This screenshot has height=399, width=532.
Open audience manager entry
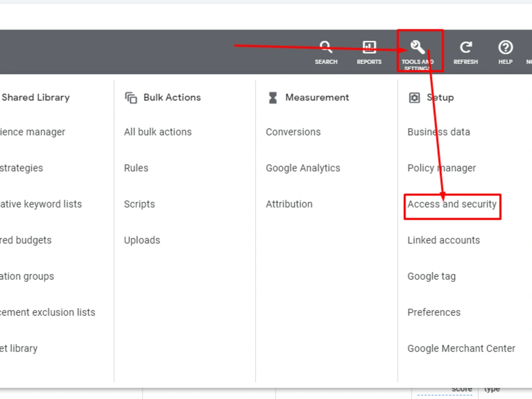pos(32,132)
